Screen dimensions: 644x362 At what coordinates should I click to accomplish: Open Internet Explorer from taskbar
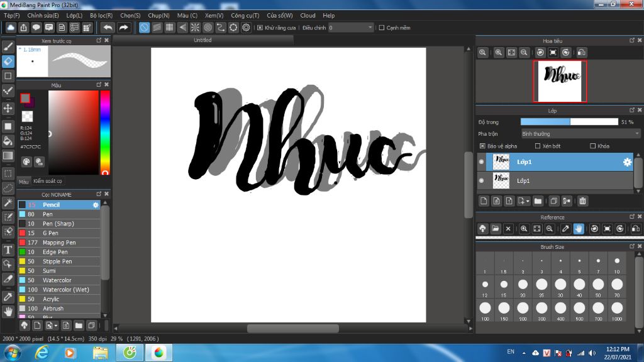click(x=42, y=353)
